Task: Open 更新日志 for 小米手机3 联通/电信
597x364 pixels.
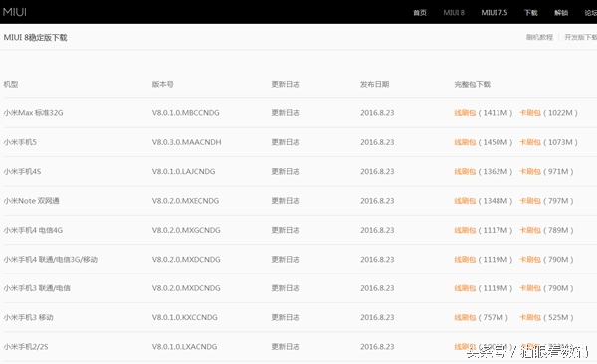Action: pyautogui.click(x=286, y=288)
